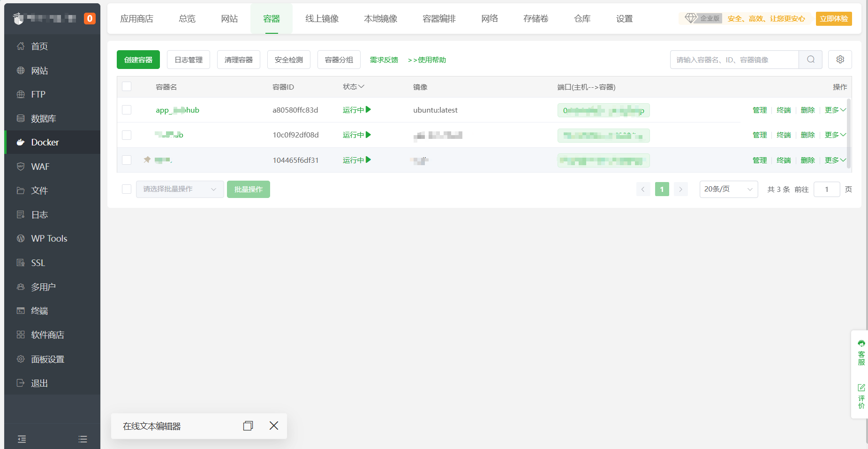Expand the batch operation dropdown
868x449 pixels.
point(179,189)
